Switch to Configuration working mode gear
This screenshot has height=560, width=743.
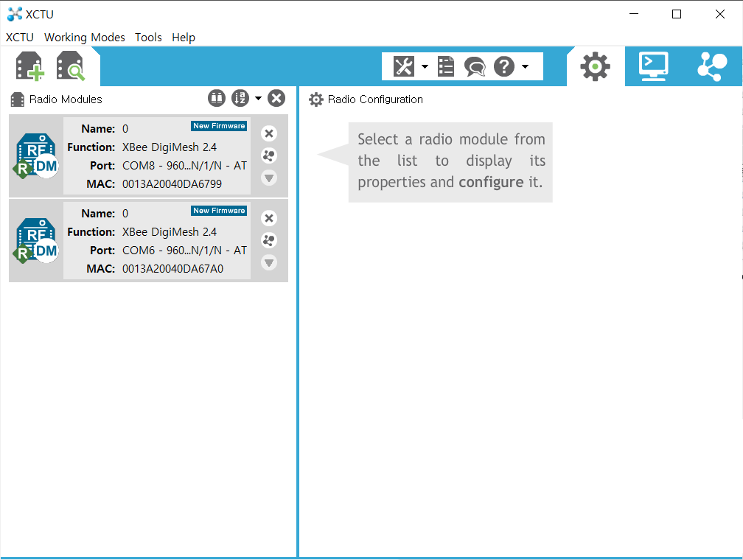pos(595,67)
